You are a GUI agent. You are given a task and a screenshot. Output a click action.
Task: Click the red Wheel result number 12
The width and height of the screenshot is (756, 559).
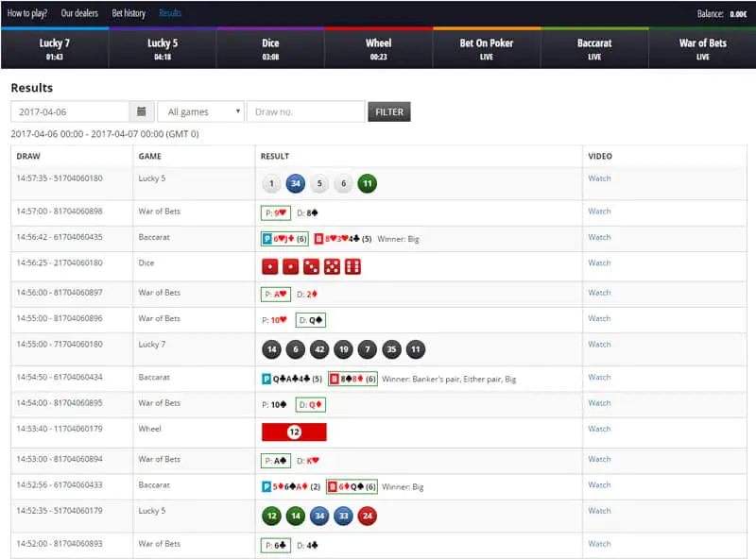(x=294, y=432)
